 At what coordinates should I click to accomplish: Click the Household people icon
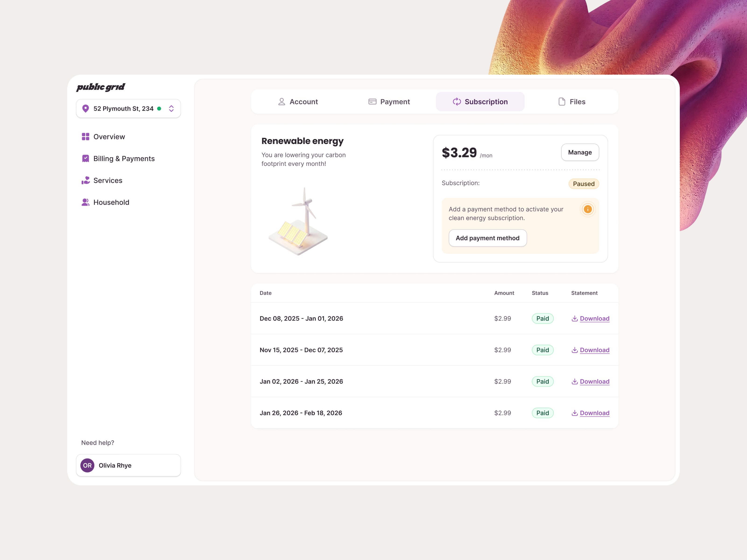[x=85, y=202]
